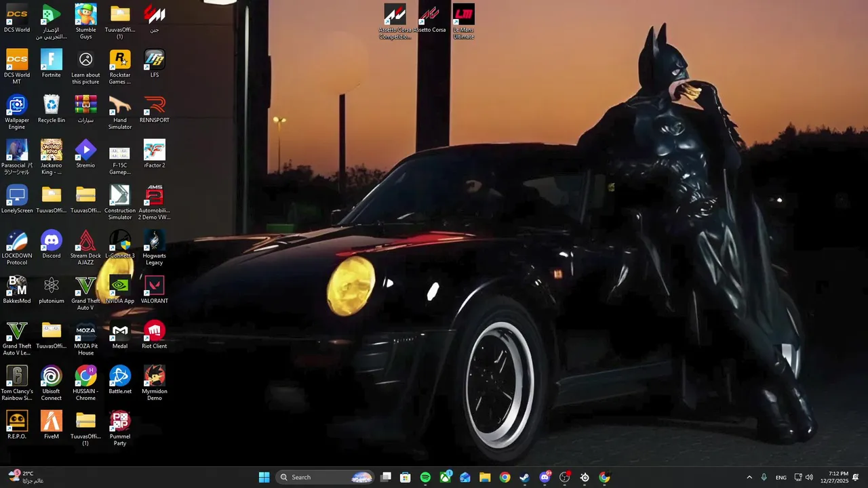
Task: Open the Pummel Party shortcut
Action: click(120, 428)
